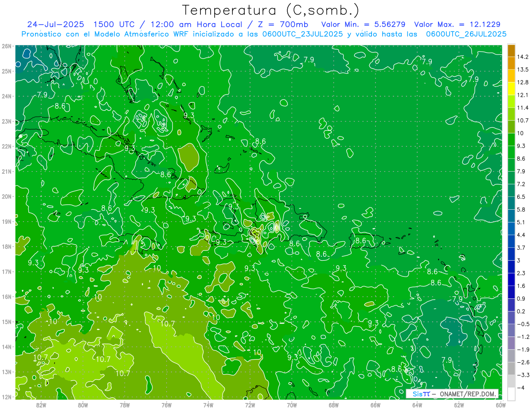The height and width of the screenshot is (411, 532).
Task: Pick the dark orange swatch above 14.2
Action: pyautogui.click(x=511, y=51)
